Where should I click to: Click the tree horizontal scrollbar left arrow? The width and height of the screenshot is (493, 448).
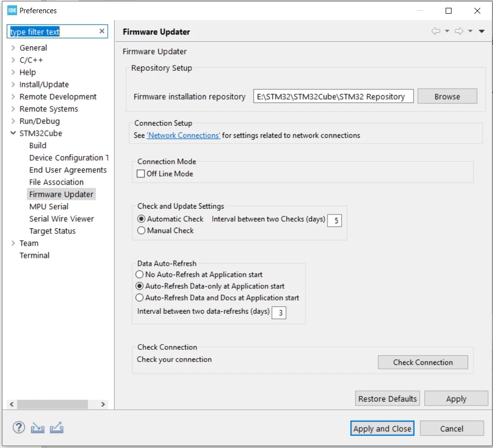point(12,404)
